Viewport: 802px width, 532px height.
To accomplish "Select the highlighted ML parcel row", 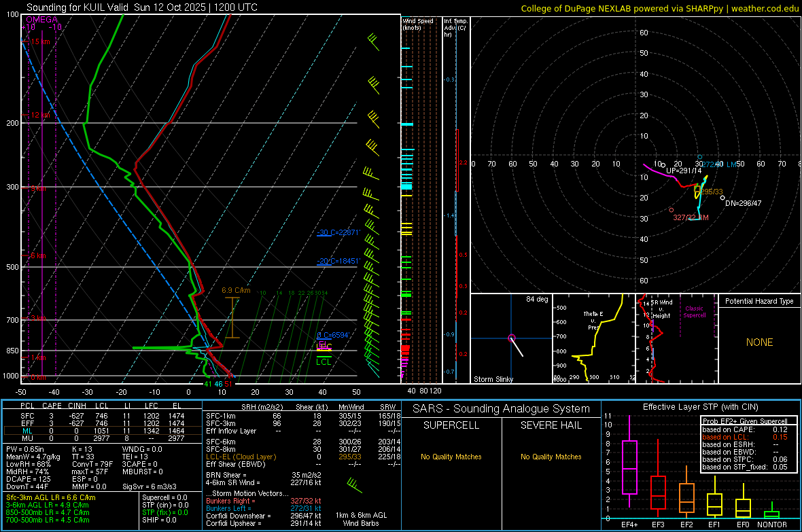I will click(x=102, y=431).
